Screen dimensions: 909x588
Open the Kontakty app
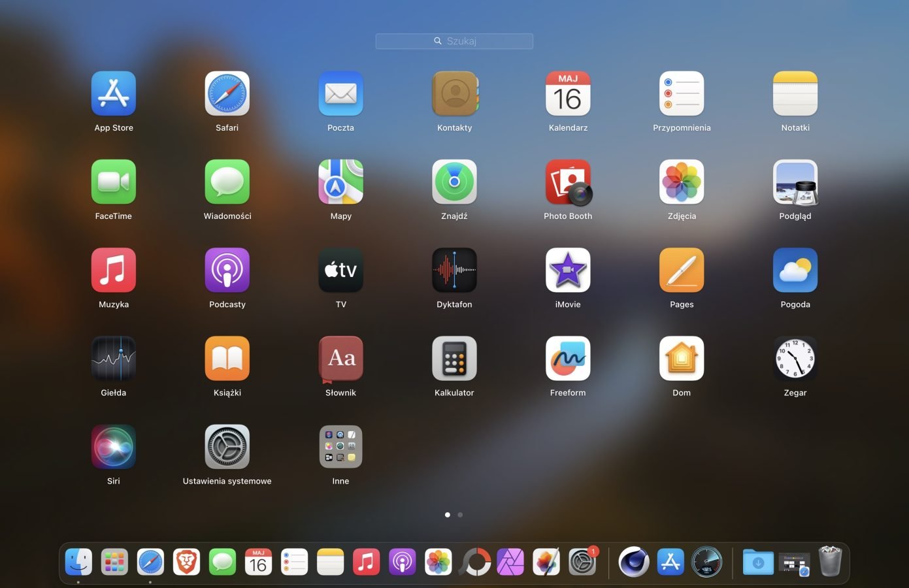pyautogui.click(x=455, y=93)
